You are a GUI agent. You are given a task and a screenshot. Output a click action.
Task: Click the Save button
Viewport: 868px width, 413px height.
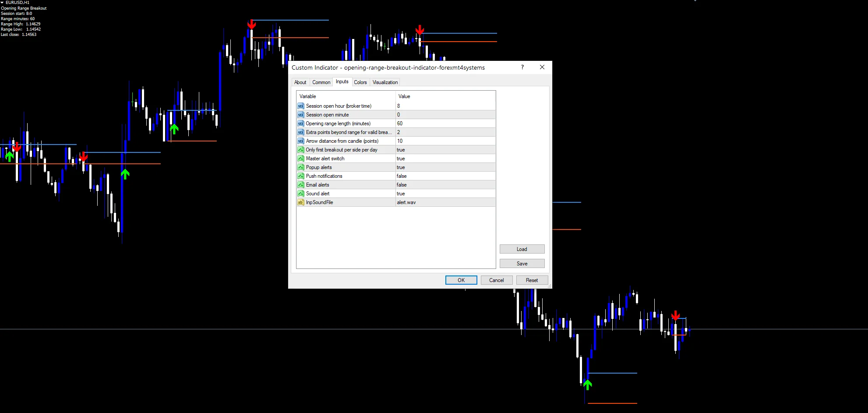tap(522, 264)
